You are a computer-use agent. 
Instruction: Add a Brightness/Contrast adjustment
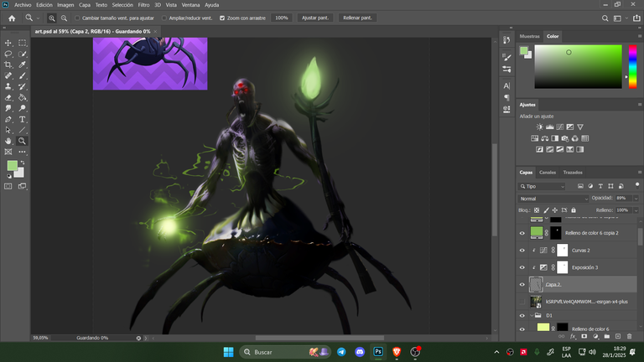click(540, 127)
